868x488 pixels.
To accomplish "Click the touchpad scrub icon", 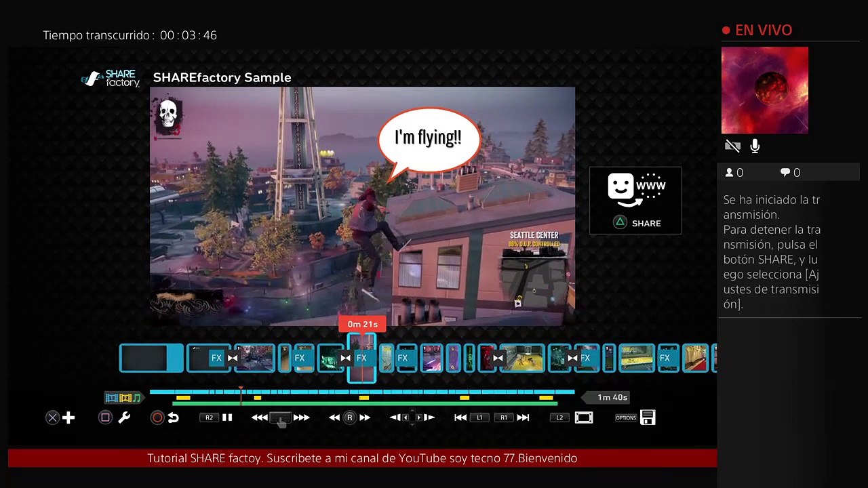I will pos(281,419).
